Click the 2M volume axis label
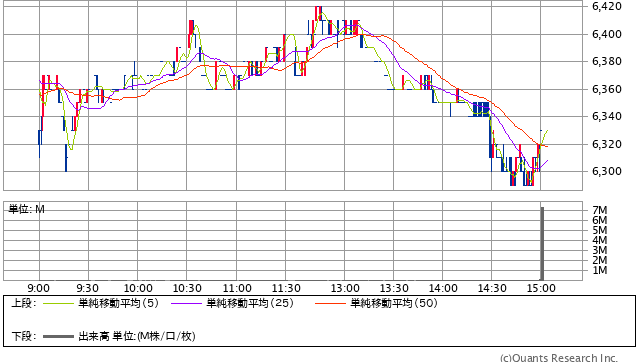This screenshot has height=362, width=638. click(x=600, y=260)
